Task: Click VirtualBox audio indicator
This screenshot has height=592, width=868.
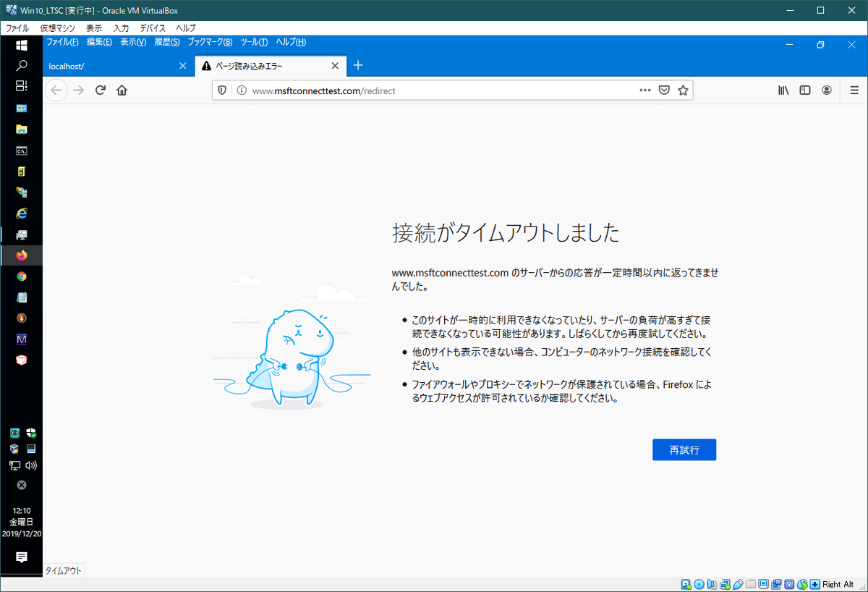Action: pyautogui.click(x=711, y=584)
